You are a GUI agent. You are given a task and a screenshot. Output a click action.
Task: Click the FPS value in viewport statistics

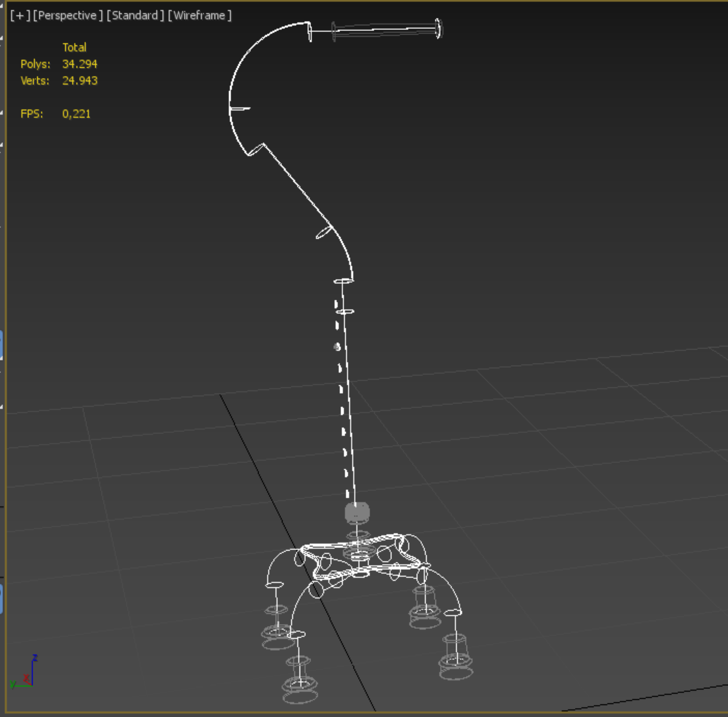click(x=77, y=114)
